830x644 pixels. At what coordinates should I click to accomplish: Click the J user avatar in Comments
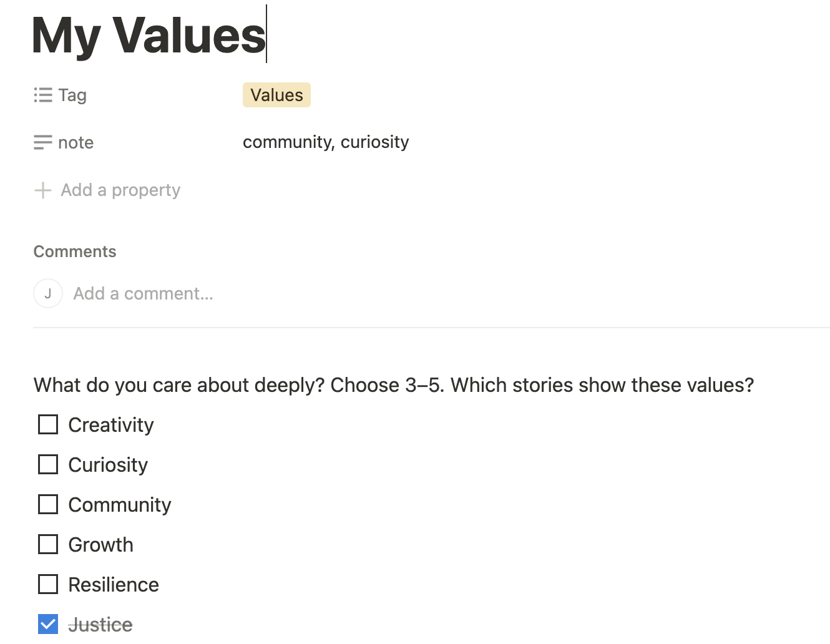pos(48,293)
